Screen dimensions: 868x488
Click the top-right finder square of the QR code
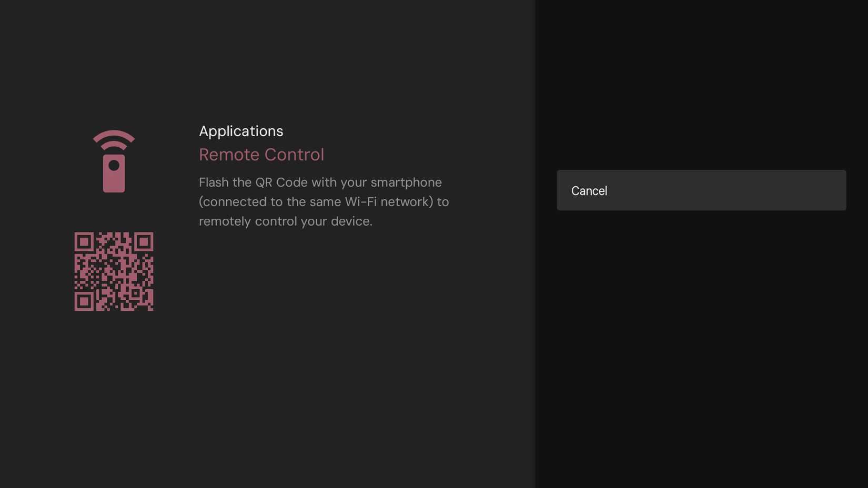144,242
